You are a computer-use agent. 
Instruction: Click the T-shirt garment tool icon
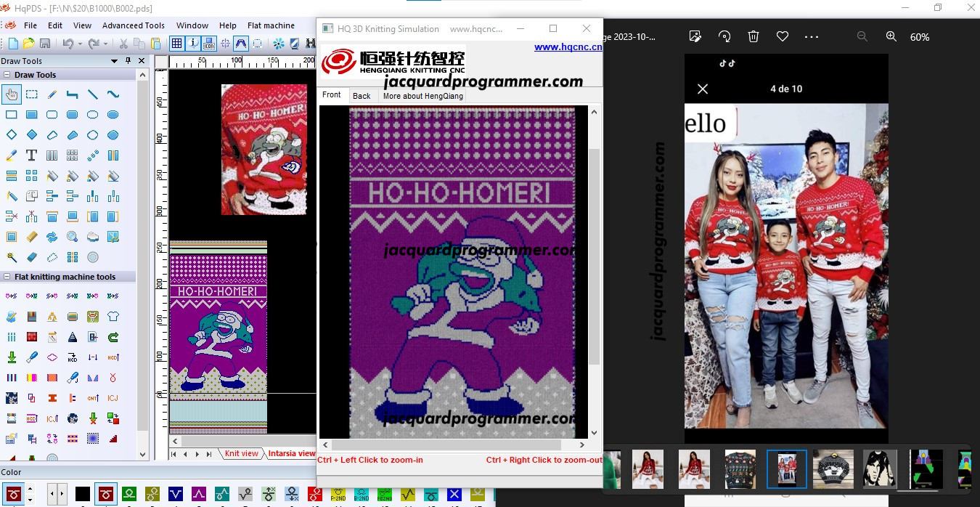[x=113, y=317]
